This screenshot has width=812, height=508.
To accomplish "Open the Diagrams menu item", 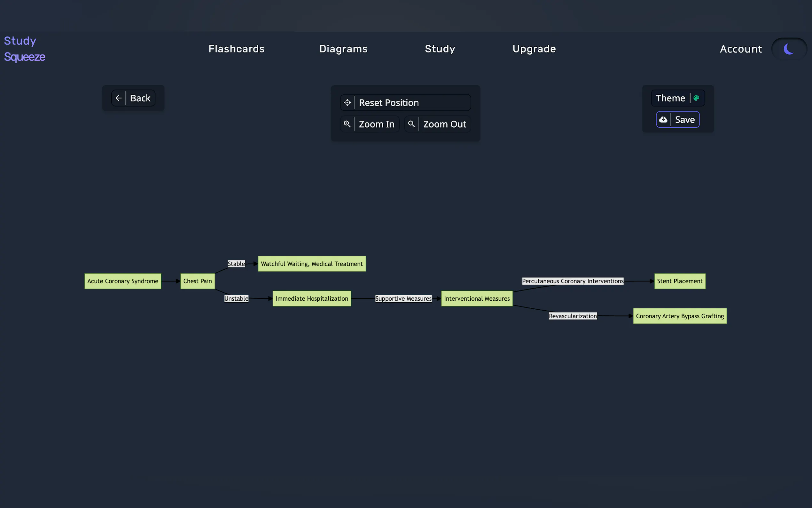I will coord(343,49).
